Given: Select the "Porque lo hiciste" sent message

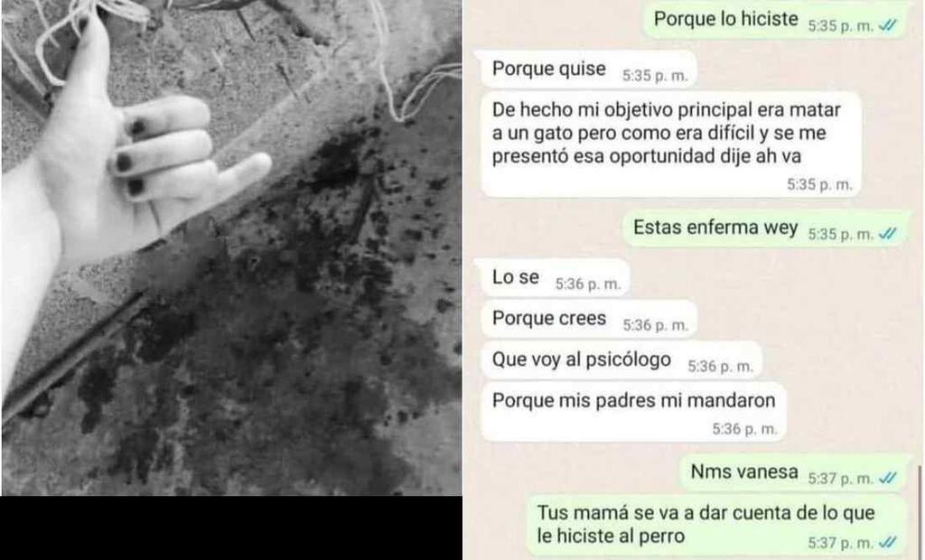Looking at the screenshot, I should click(x=774, y=21).
